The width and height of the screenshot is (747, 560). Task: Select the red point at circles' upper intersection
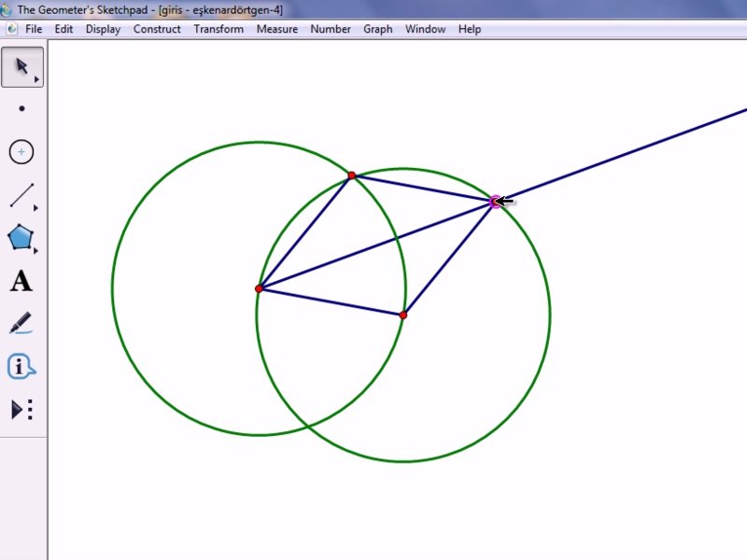click(x=352, y=175)
